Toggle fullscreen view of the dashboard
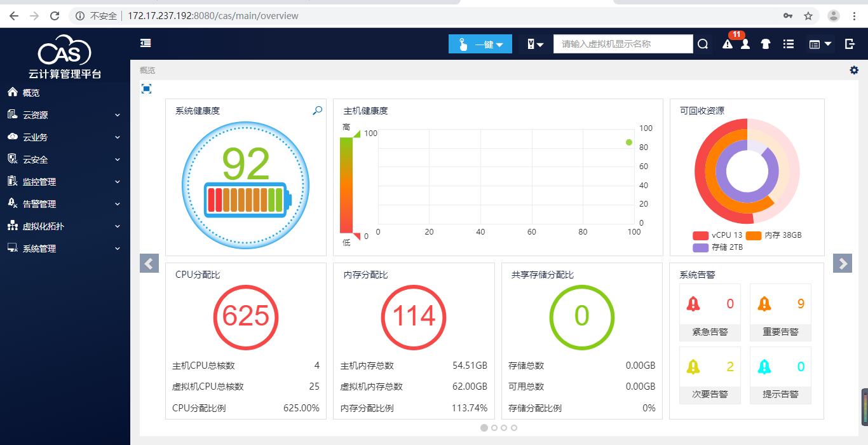868x445 pixels. (x=146, y=88)
